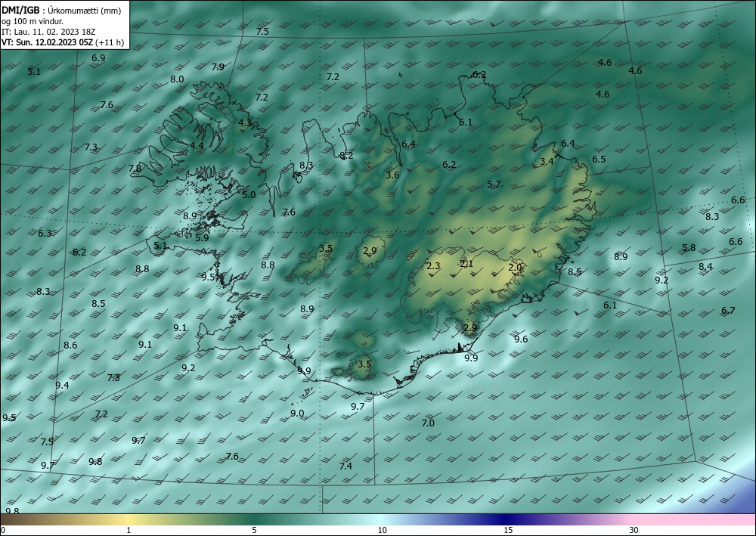
Task: Click the map value 8.0
Action: (177, 79)
